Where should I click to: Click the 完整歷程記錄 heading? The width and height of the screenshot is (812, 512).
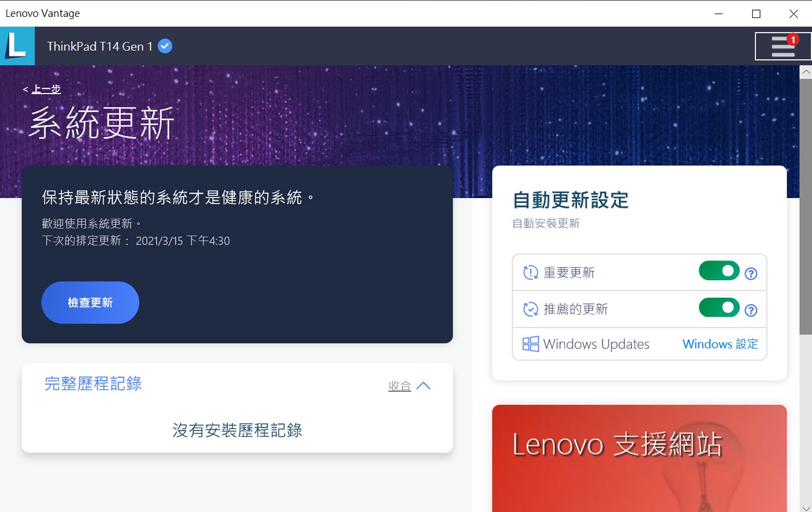pos(93,383)
